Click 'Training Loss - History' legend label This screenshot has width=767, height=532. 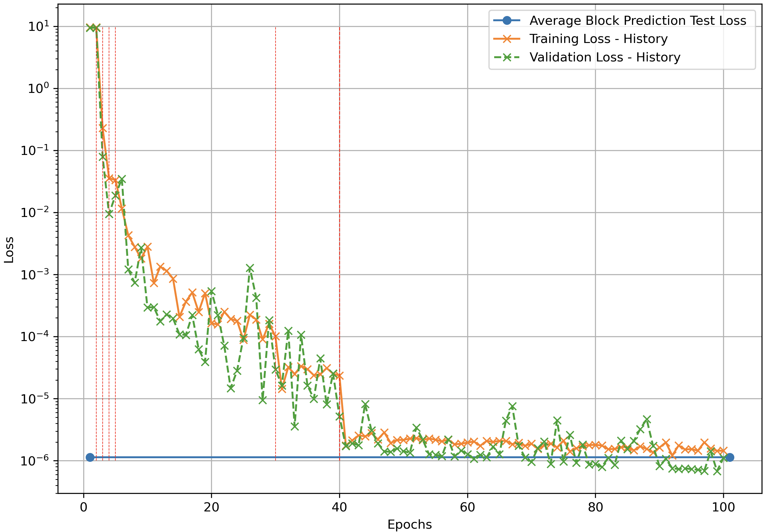[x=598, y=39]
